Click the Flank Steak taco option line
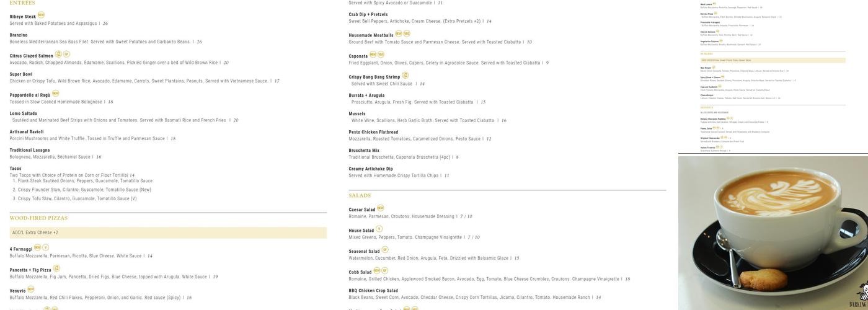868x310 pixels. click(x=82, y=181)
